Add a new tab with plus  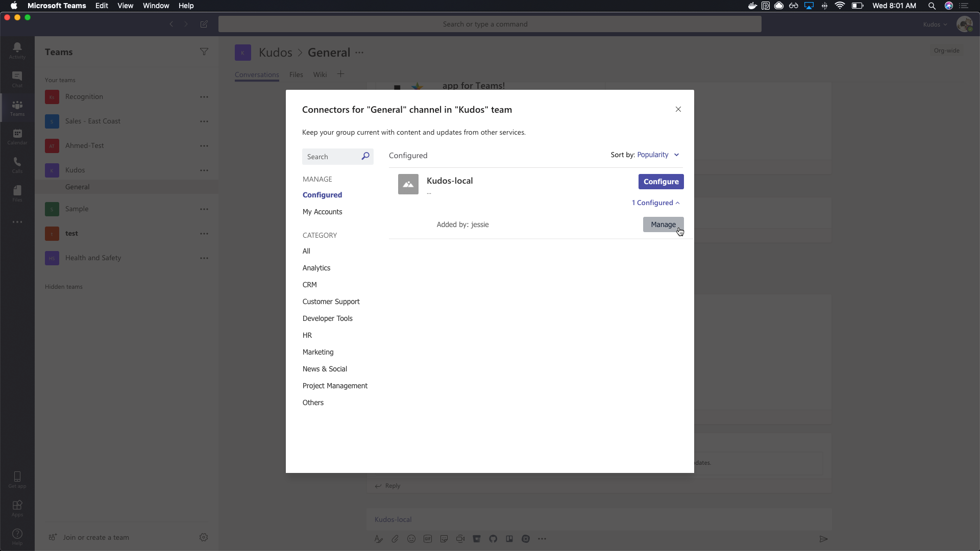(x=341, y=74)
